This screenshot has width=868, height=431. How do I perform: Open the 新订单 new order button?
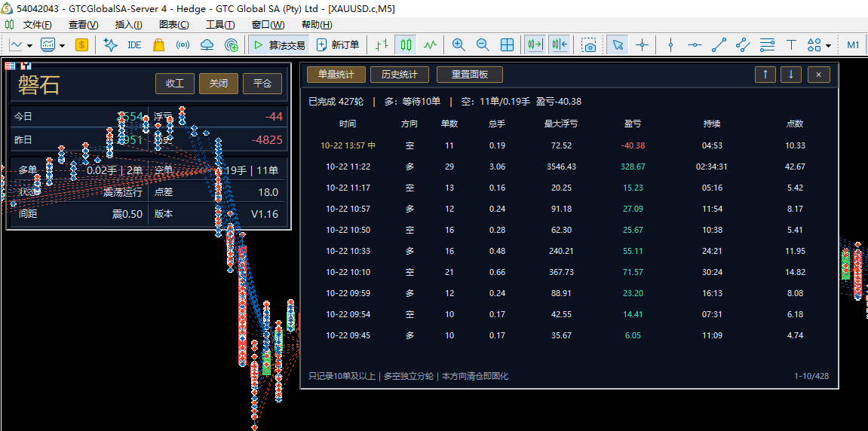pyautogui.click(x=338, y=44)
